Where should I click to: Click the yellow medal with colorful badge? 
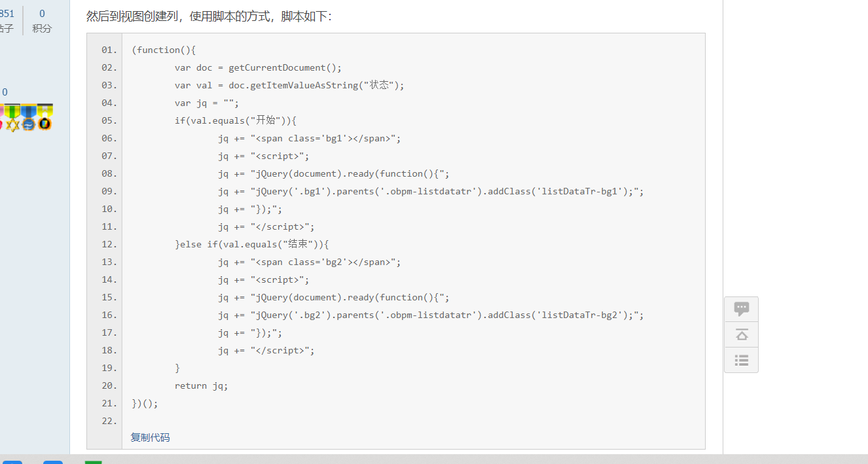click(x=45, y=118)
